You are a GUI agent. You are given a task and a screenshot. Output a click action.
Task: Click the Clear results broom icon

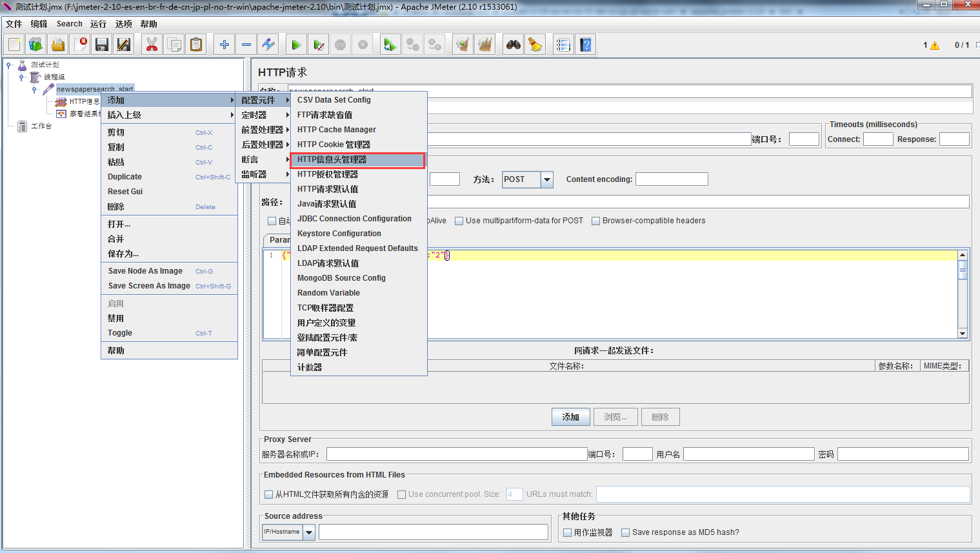[463, 45]
